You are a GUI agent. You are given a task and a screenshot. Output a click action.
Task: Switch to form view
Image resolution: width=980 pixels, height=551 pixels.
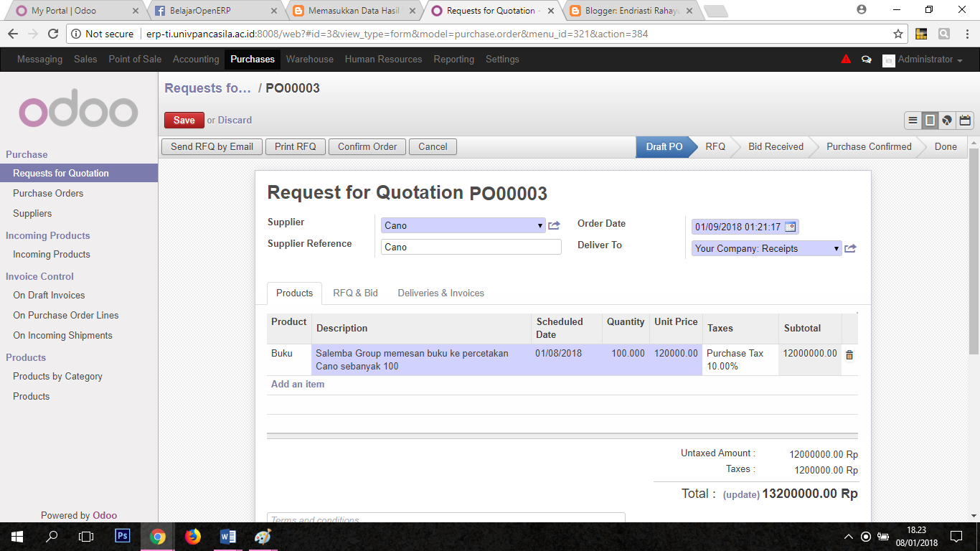pos(930,121)
